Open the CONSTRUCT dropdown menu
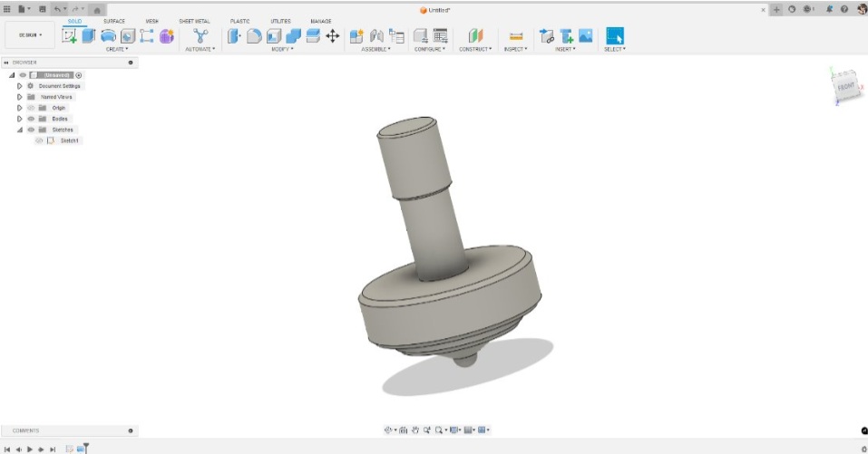 [x=475, y=49]
